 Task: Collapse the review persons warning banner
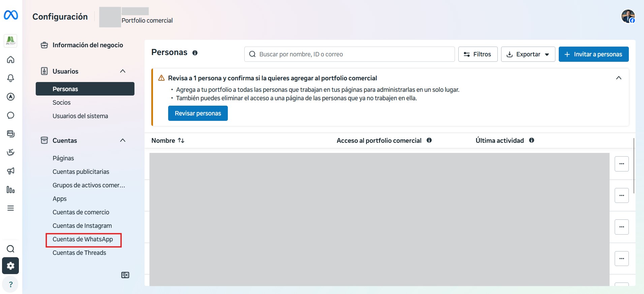coord(618,78)
